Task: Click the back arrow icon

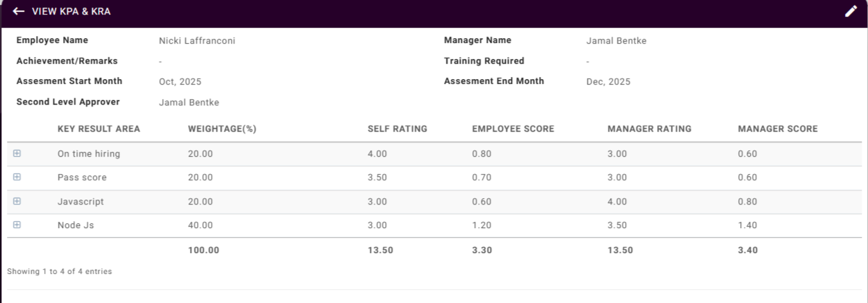Action: [x=19, y=12]
